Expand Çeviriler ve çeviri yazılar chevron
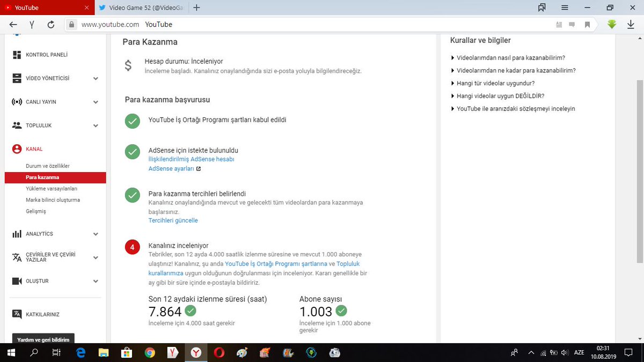The image size is (644, 362). (x=96, y=257)
